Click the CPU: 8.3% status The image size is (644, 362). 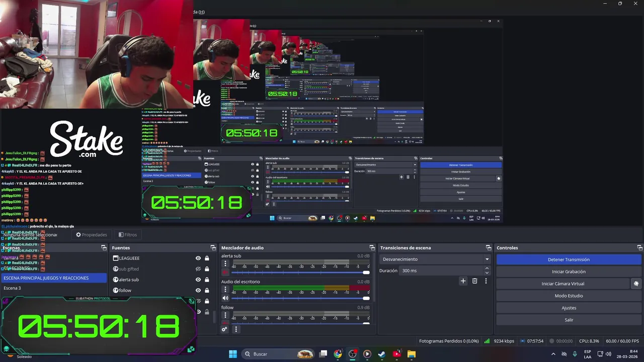[x=589, y=341]
